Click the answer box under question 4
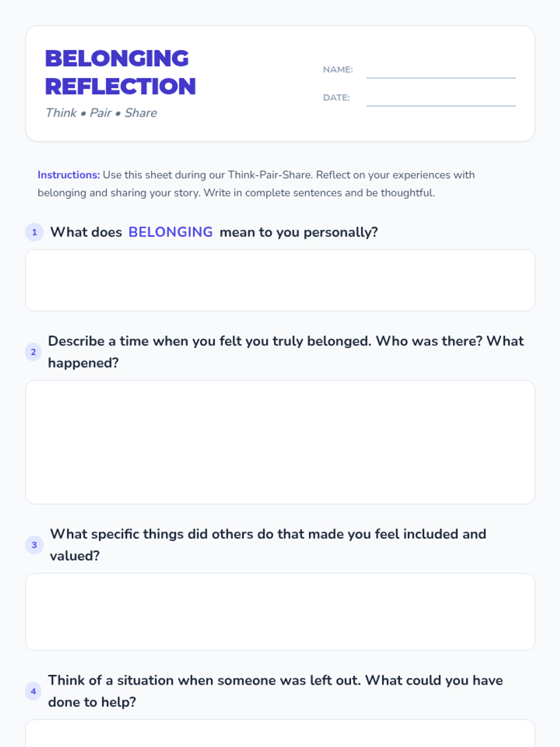 280,733
